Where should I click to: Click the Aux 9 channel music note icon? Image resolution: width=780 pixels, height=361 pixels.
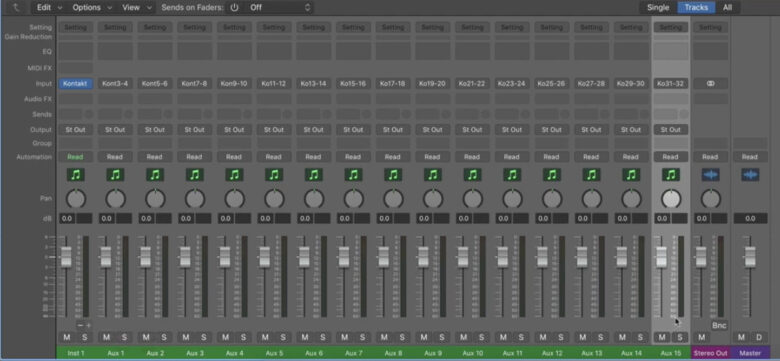coord(433,175)
